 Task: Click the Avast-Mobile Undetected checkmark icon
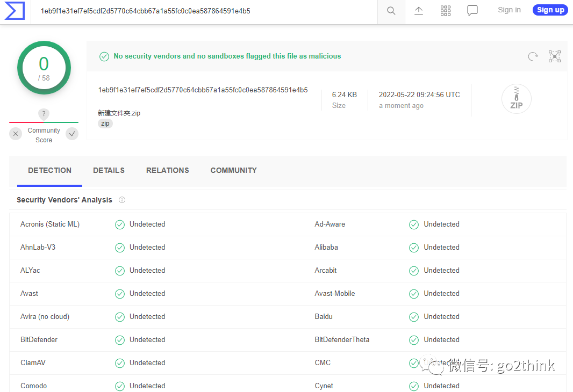414,294
